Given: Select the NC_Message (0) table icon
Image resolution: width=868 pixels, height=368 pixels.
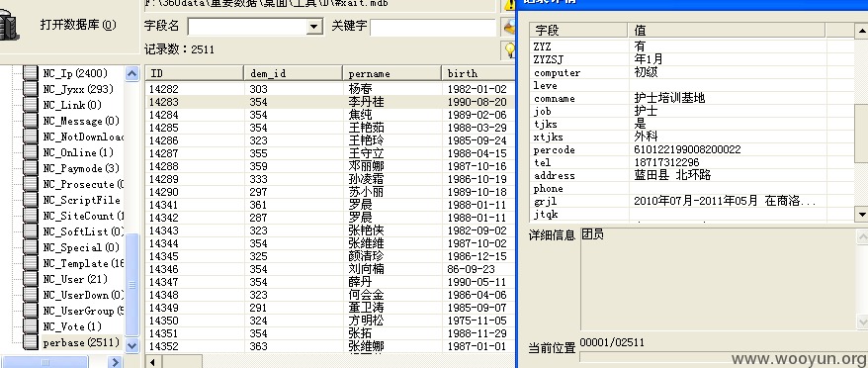Looking at the screenshot, I should (30, 121).
